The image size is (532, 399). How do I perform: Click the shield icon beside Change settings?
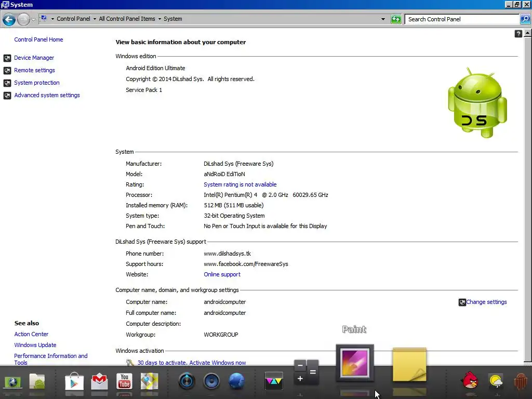point(462,302)
